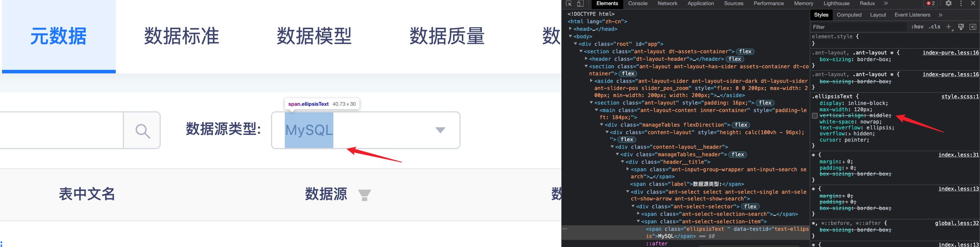Open DevTools more options kebab menu
The image size is (980, 247).
(961, 4)
